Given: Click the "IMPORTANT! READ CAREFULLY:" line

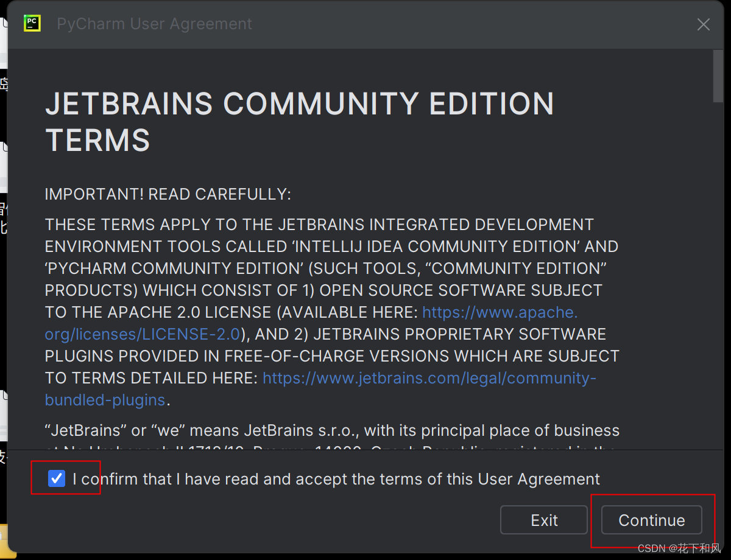Looking at the screenshot, I should 168,195.
